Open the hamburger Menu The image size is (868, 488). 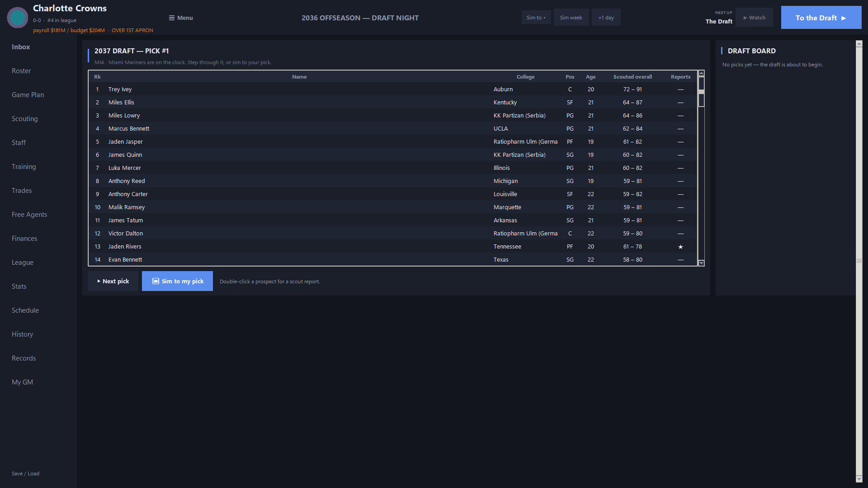pyautogui.click(x=181, y=18)
